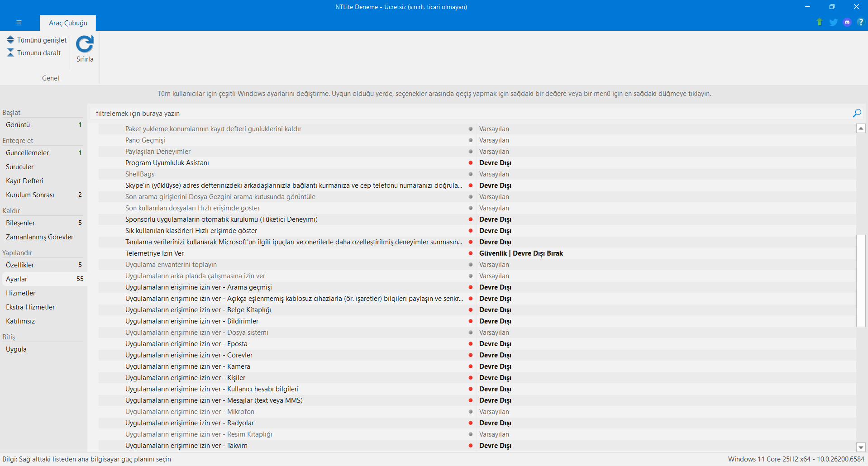This screenshot has height=466, width=868.
Task: Open the Ekstra Hizmetler page
Action: pyautogui.click(x=43, y=307)
